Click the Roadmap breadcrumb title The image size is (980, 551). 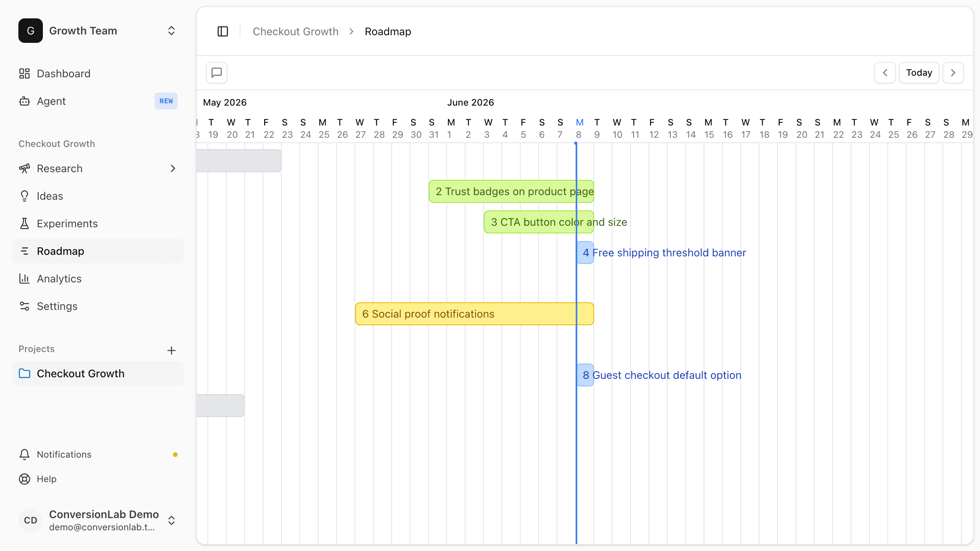388,31
